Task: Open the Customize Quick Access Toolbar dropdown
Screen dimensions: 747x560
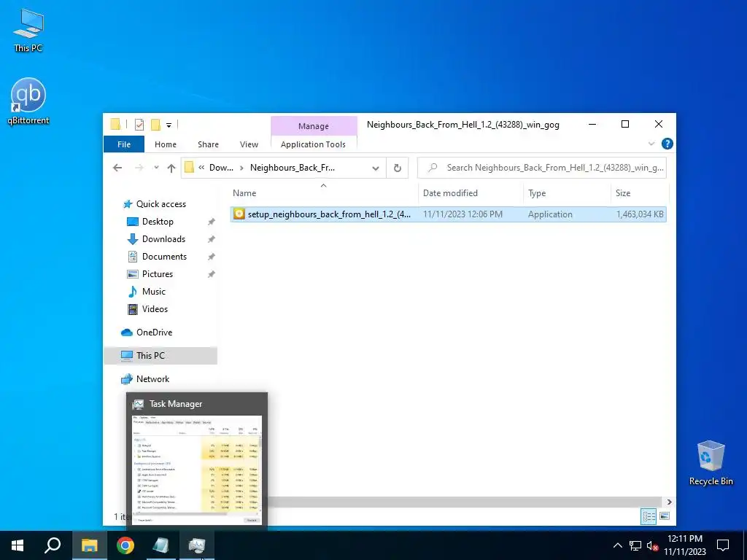Action: (x=169, y=125)
